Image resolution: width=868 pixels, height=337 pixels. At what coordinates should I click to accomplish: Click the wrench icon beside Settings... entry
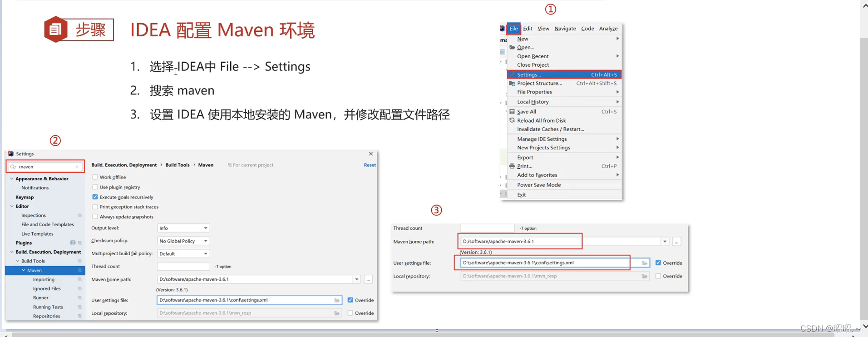[x=512, y=74]
